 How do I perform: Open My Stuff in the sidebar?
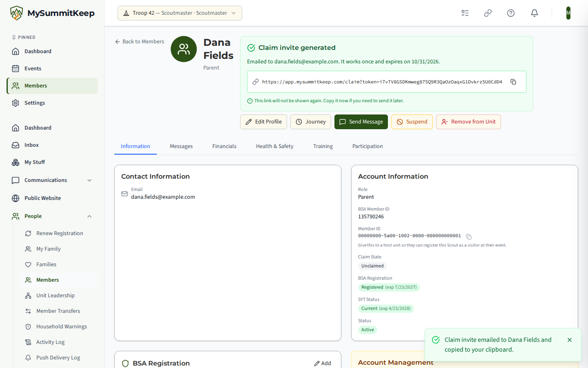pyautogui.click(x=52, y=162)
